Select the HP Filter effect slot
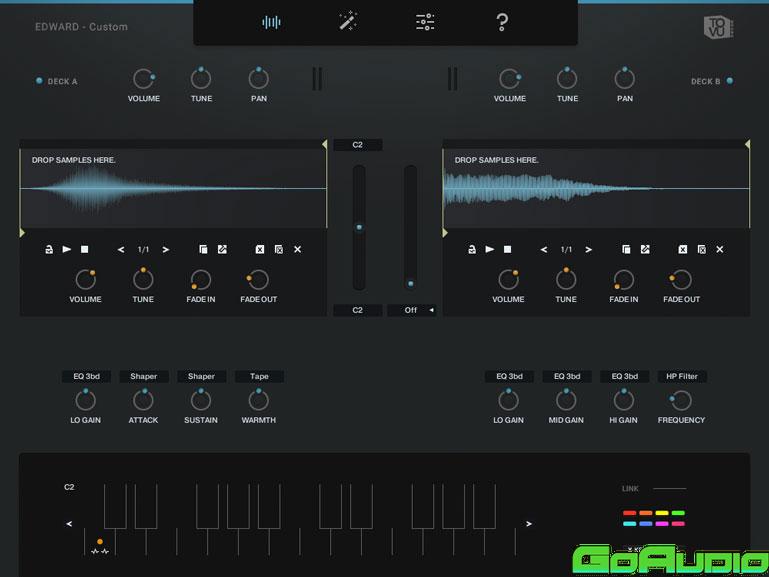Image resolution: width=769 pixels, height=577 pixels. (681, 377)
